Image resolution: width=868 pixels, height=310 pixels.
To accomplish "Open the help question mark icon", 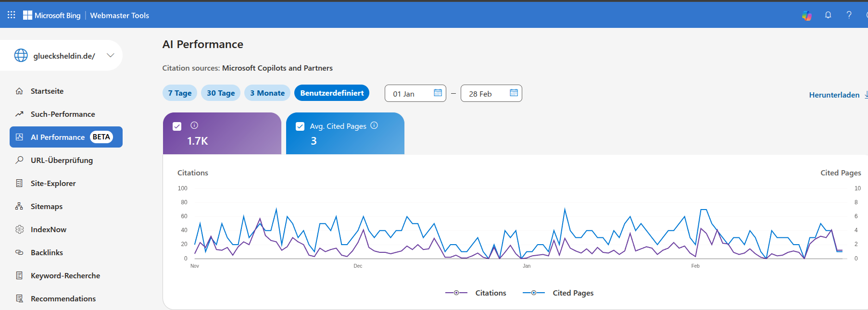I will click(x=849, y=15).
